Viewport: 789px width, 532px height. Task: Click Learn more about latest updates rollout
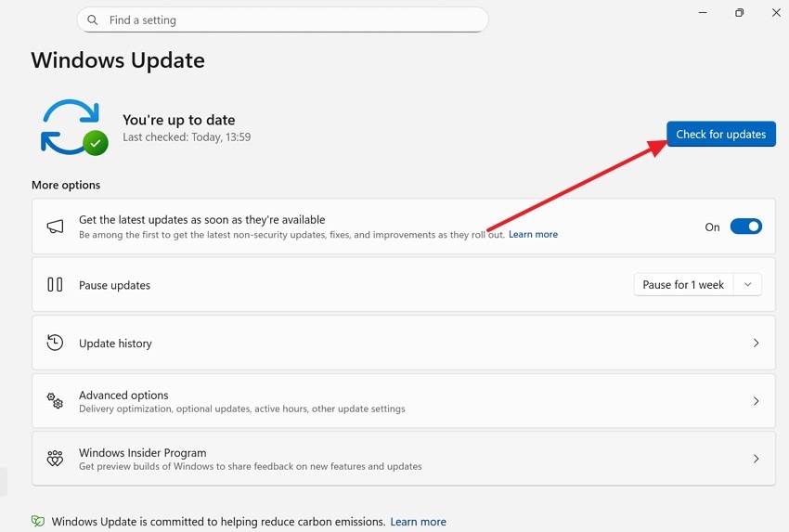[533, 235]
